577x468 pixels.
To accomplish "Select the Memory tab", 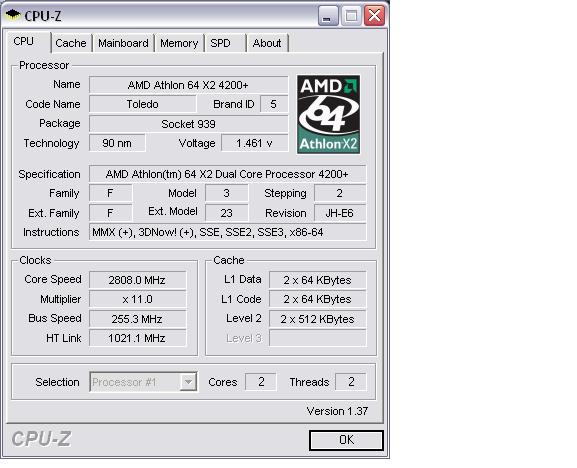I will [179, 43].
